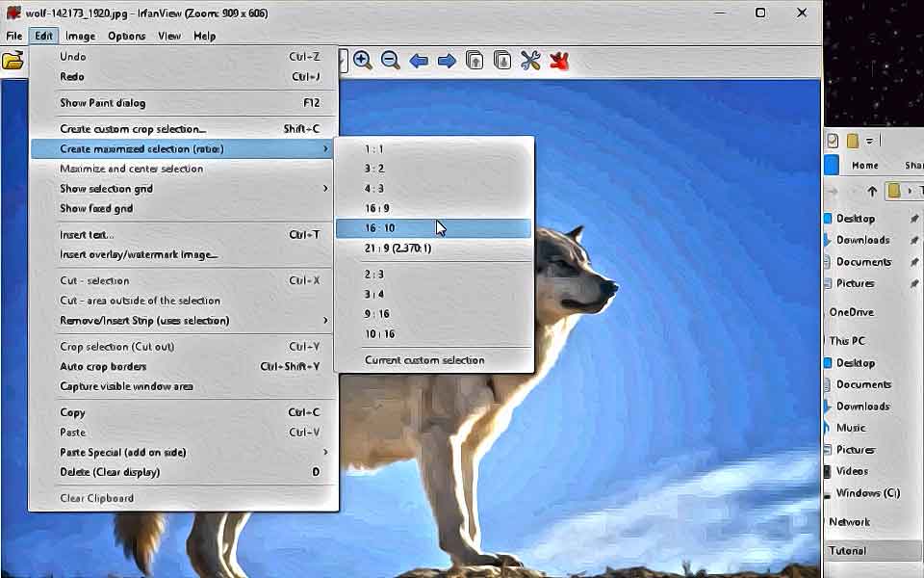This screenshot has width=924, height=578.
Task: Pick the 9 : 16 portrait ratio
Action: pyautogui.click(x=433, y=314)
